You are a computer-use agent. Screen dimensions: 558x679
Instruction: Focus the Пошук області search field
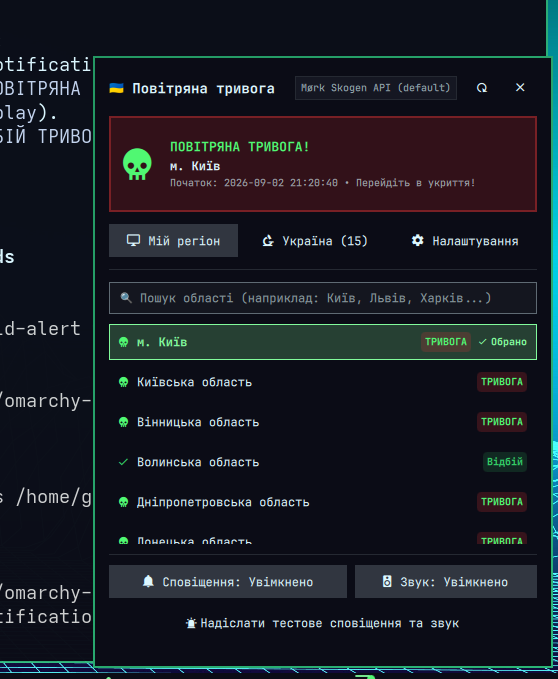coord(323,298)
